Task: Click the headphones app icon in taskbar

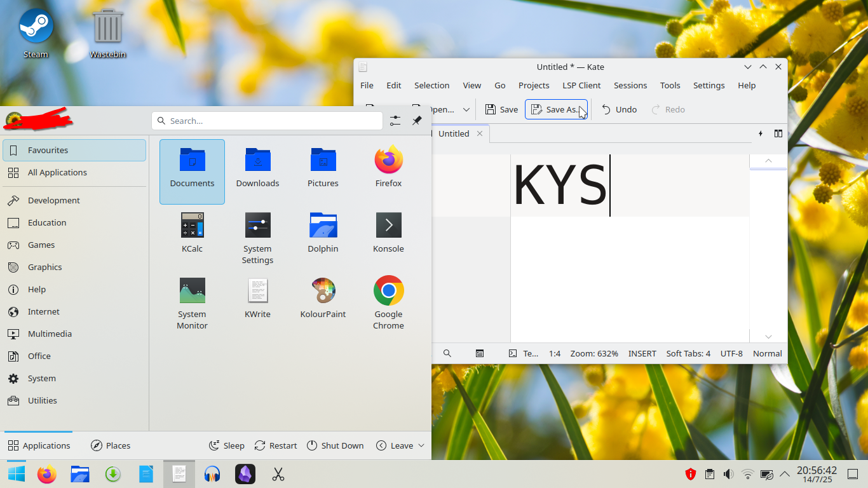Action: 212,474
